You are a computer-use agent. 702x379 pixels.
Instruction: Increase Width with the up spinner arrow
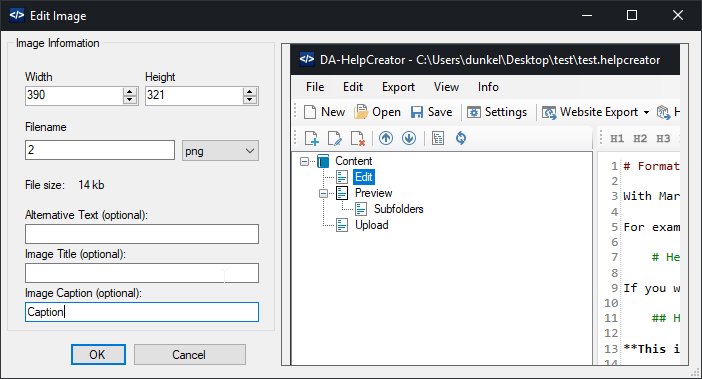coord(130,91)
